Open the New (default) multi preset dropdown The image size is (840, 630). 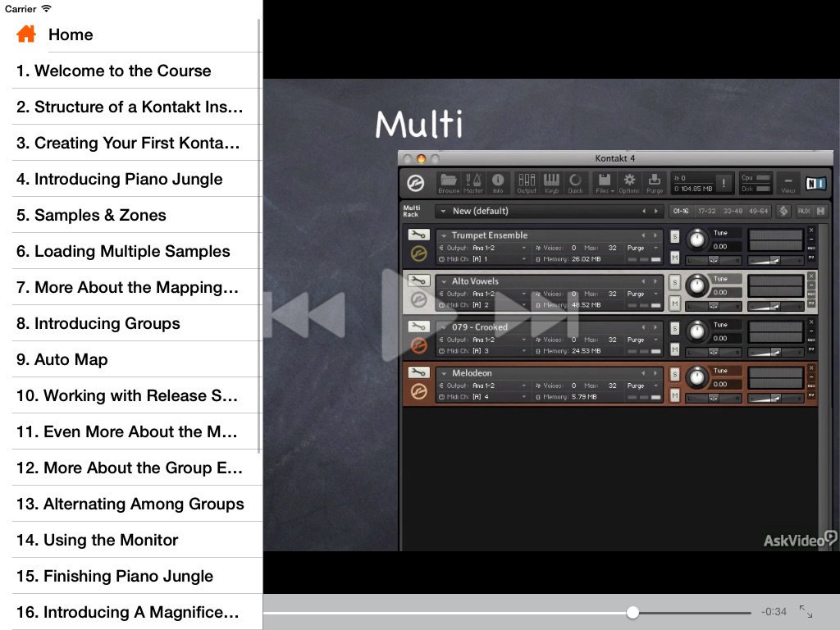(x=550, y=211)
